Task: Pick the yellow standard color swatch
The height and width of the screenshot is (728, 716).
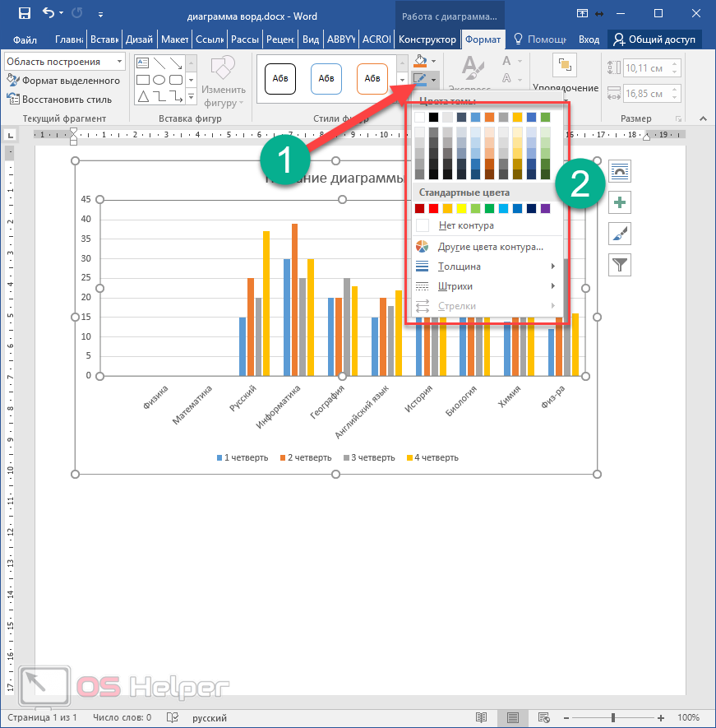Action: click(461, 209)
